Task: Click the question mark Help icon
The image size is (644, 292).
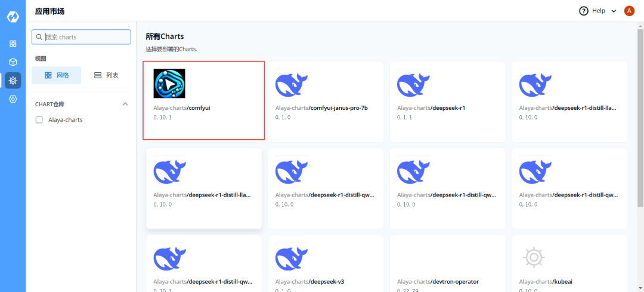Action: (584, 11)
